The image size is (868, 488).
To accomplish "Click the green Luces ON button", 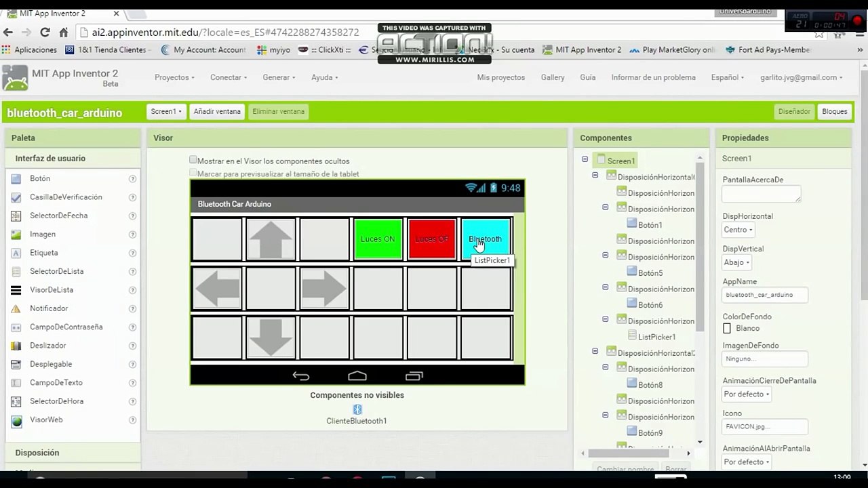I will tap(378, 239).
